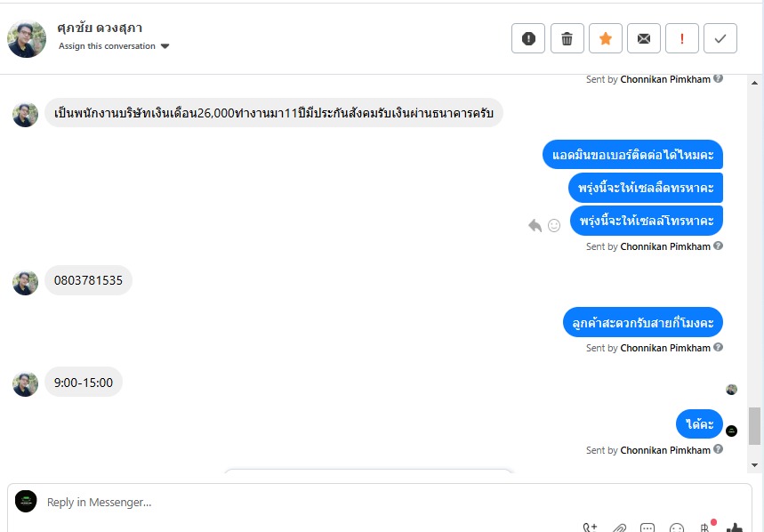This screenshot has width=764, height=532.
Task: Click the phone number 0803781535 message
Action: [x=88, y=280]
